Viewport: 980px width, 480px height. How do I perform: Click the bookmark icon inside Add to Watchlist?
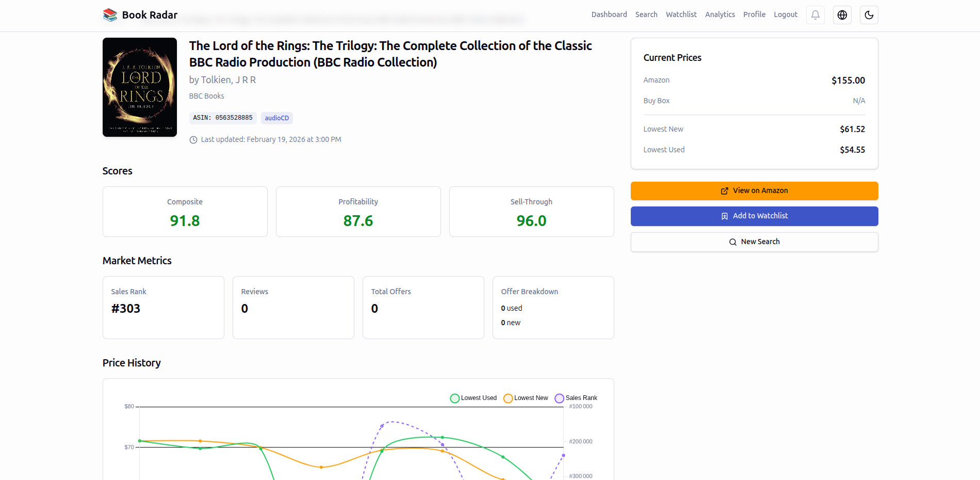[724, 216]
